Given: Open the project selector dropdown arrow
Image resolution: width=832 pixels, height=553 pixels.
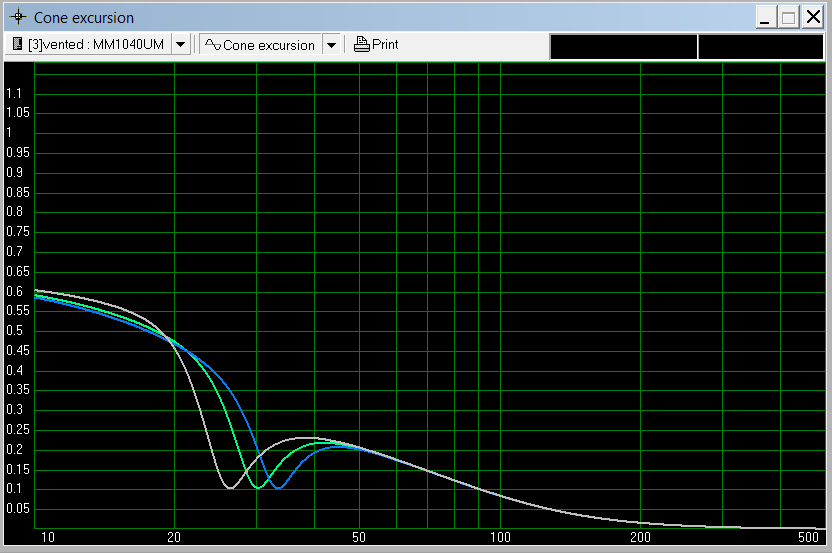Looking at the screenshot, I should pos(180,45).
